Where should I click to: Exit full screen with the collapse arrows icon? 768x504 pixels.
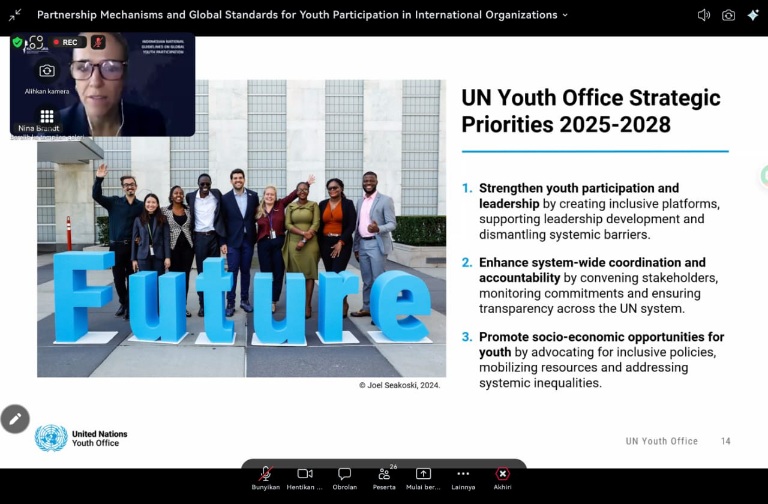coord(15,15)
